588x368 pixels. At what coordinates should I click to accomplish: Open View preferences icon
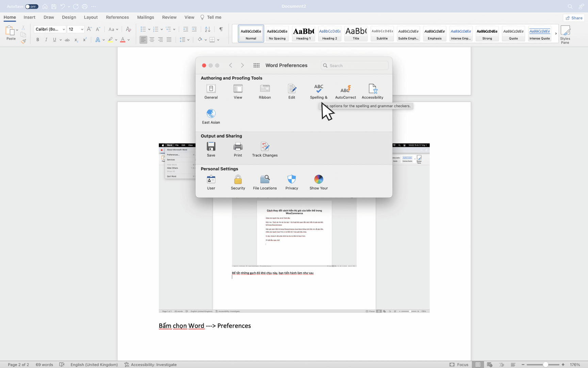coord(238,92)
